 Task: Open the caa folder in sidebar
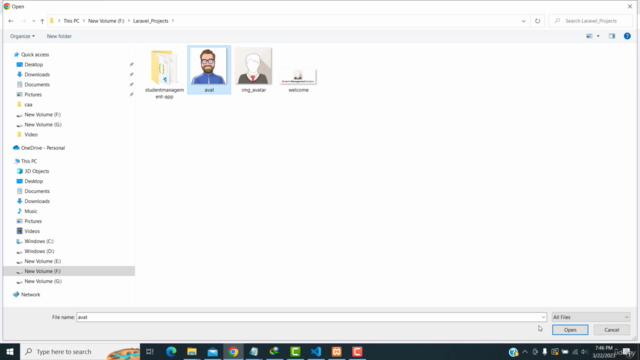pyautogui.click(x=28, y=104)
